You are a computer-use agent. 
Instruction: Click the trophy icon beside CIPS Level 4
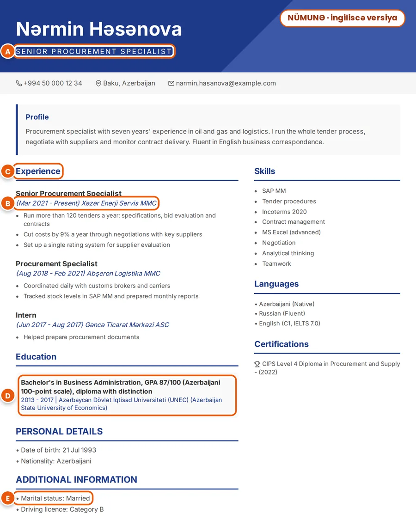coord(257,364)
